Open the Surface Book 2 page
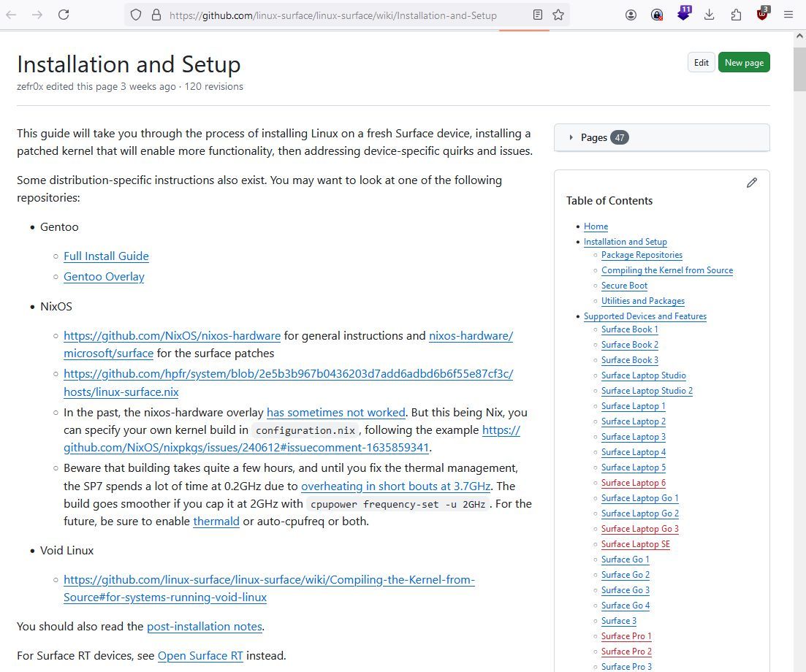This screenshot has height=672, width=806. coord(630,345)
